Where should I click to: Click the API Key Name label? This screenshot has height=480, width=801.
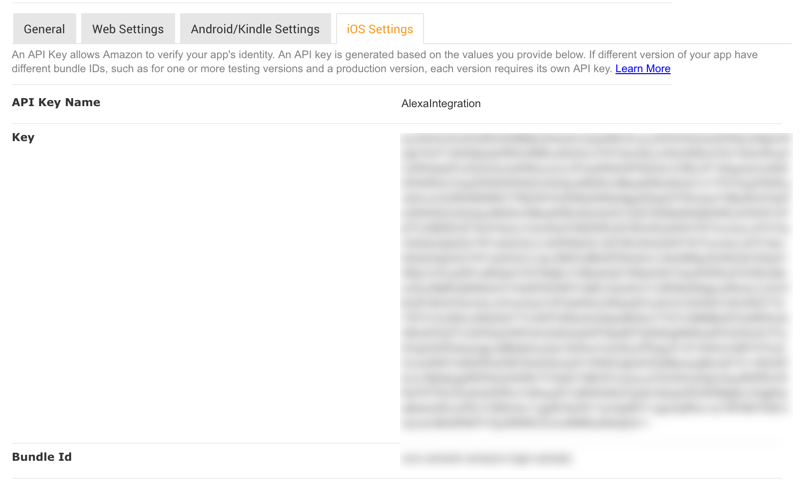coord(56,103)
